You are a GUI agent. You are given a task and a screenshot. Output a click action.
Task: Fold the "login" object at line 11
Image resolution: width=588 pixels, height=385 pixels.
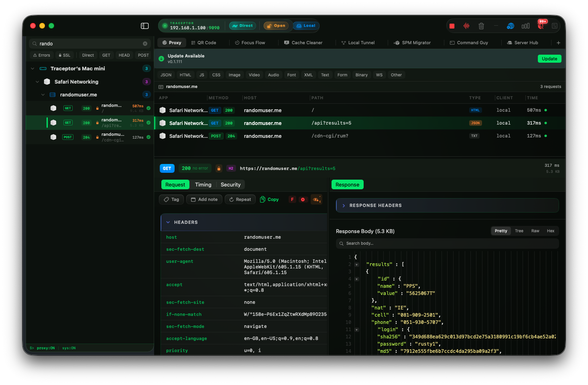coord(356,330)
